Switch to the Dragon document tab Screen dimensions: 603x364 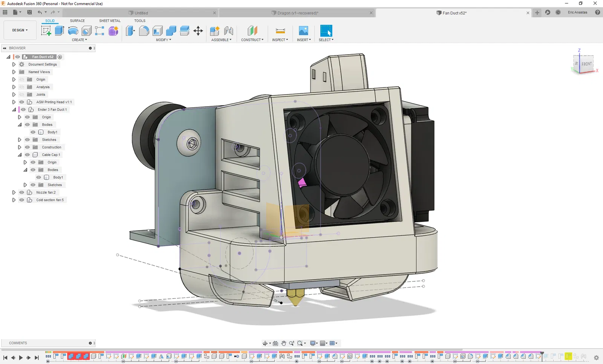pyautogui.click(x=297, y=13)
